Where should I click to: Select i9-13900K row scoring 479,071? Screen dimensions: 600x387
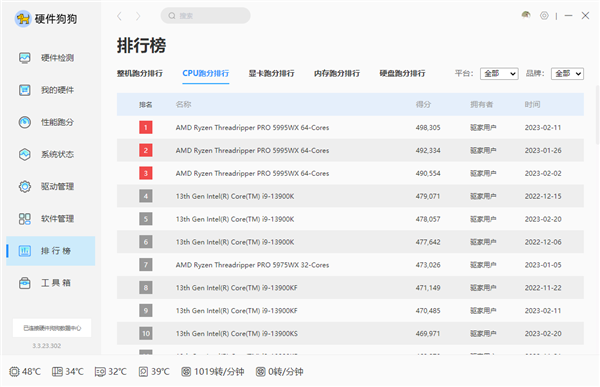pyautogui.click(x=350, y=196)
